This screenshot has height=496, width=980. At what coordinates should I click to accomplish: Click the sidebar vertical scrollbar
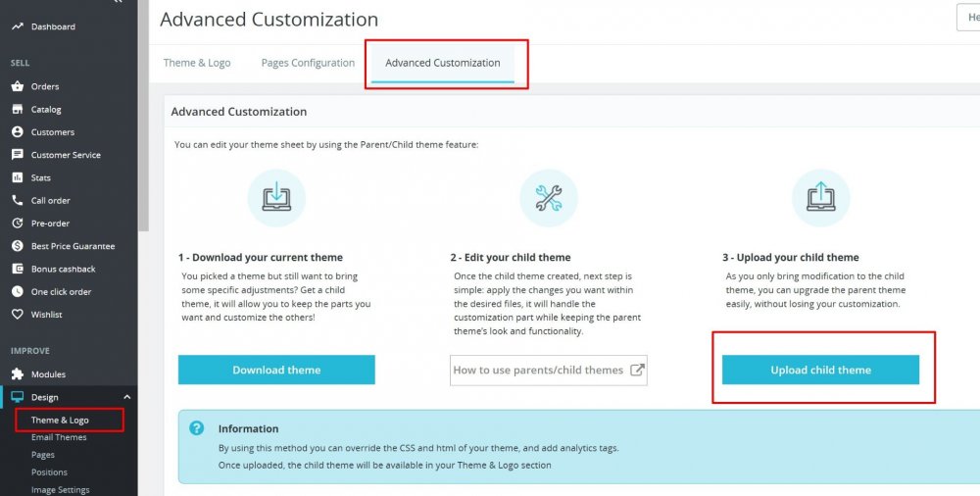point(143,118)
